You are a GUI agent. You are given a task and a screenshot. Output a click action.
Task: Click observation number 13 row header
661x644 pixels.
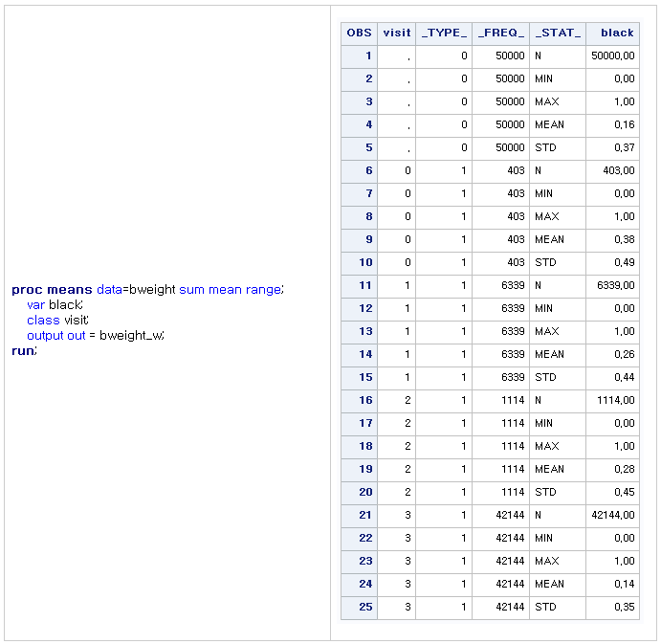(359, 331)
